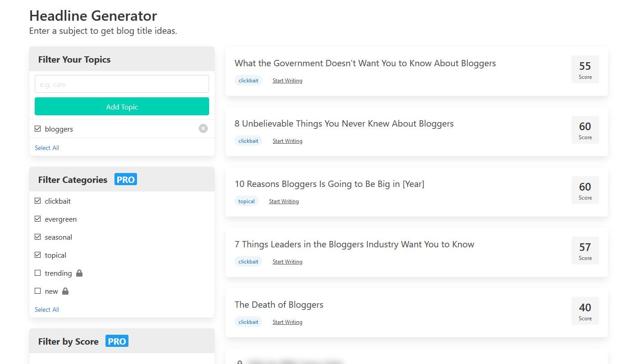Click the lock icon next to trending
622x364 pixels.
(x=79, y=273)
